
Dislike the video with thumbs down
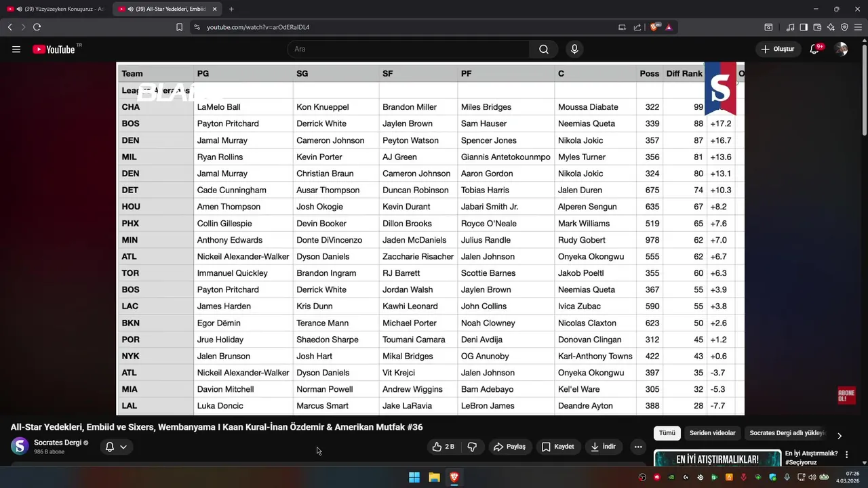click(x=472, y=447)
